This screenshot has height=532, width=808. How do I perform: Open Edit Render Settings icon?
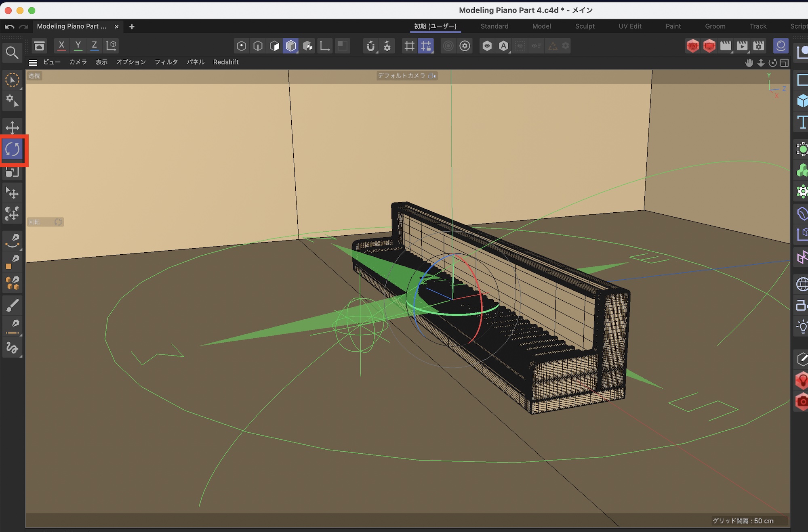[x=759, y=46]
